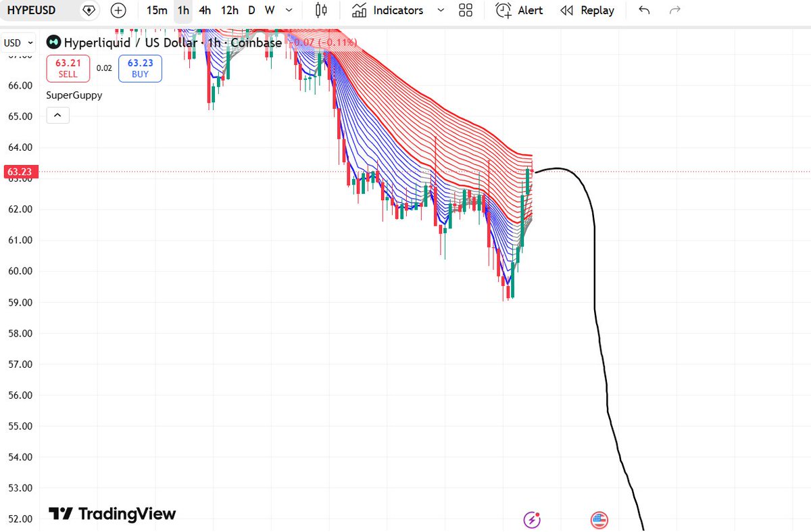Image resolution: width=811 pixels, height=532 pixels.
Task: Expand the timeframe interval dropdown arrow
Action: click(290, 11)
